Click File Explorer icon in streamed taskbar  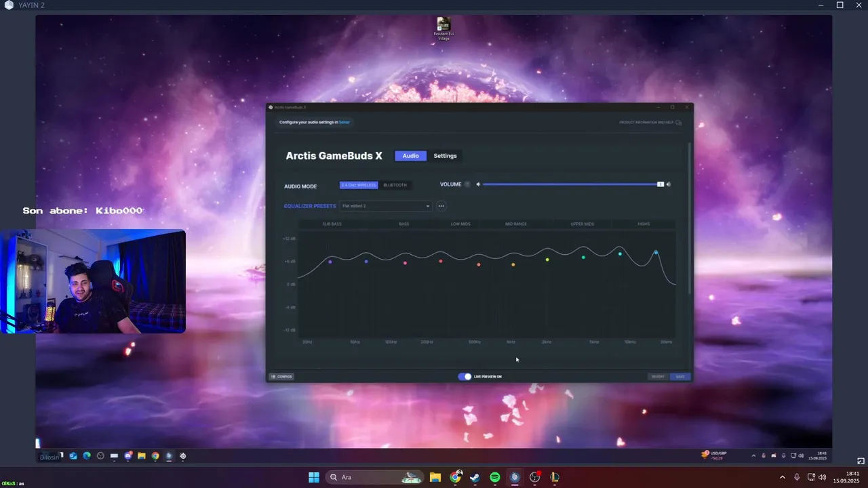(x=141, y=456)
